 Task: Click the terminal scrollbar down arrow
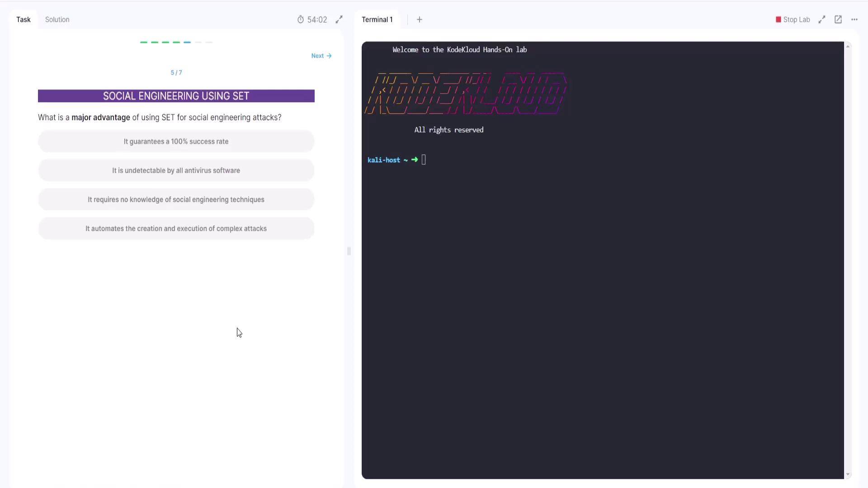tap(848, 474)
